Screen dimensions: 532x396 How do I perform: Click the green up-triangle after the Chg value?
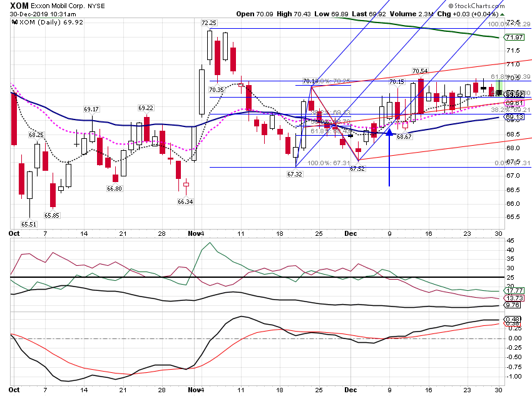pos(503,14)
